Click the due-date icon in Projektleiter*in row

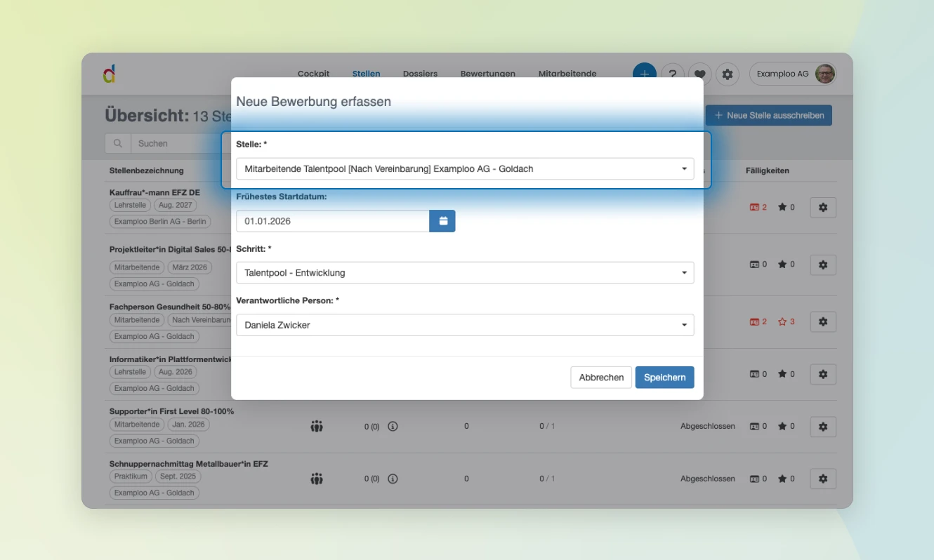(755, 265)
